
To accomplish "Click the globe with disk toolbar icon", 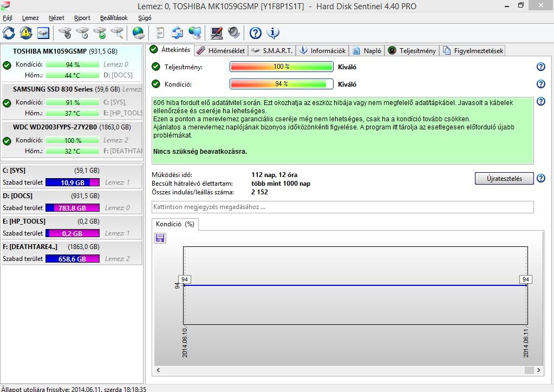I will (139, 33).
